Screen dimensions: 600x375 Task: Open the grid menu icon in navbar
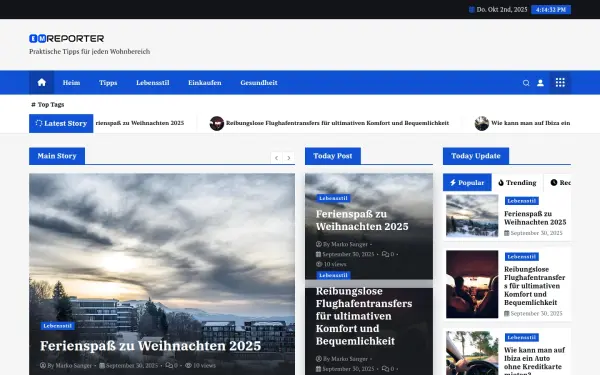(x=560, y=83)
